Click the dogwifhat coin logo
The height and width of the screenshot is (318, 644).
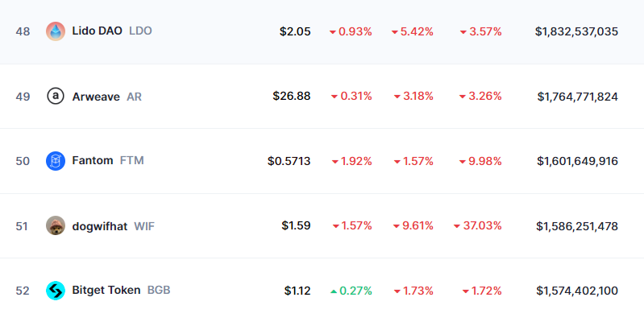[x=56, y=225]
